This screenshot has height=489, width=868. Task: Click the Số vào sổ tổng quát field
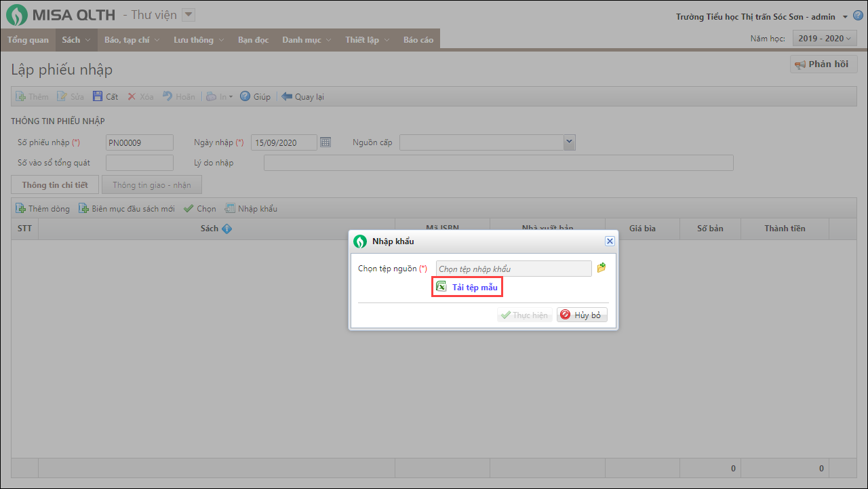click(140, 163)
